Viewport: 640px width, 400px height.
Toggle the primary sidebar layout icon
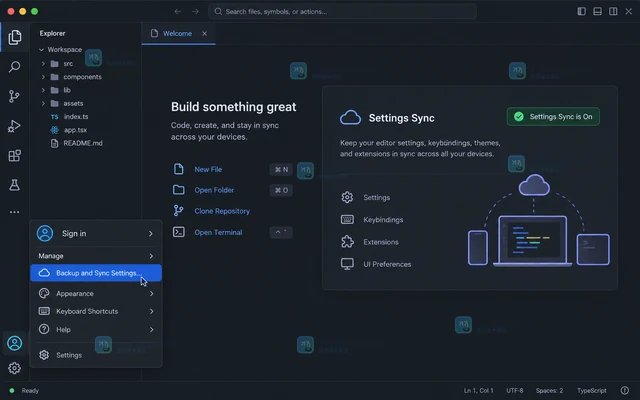click(x=582, y=11)
